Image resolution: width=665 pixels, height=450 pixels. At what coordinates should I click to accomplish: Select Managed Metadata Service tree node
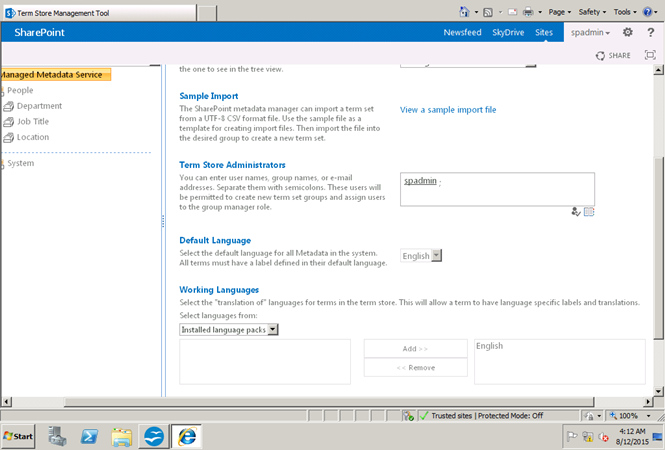[x=55, y=75]
